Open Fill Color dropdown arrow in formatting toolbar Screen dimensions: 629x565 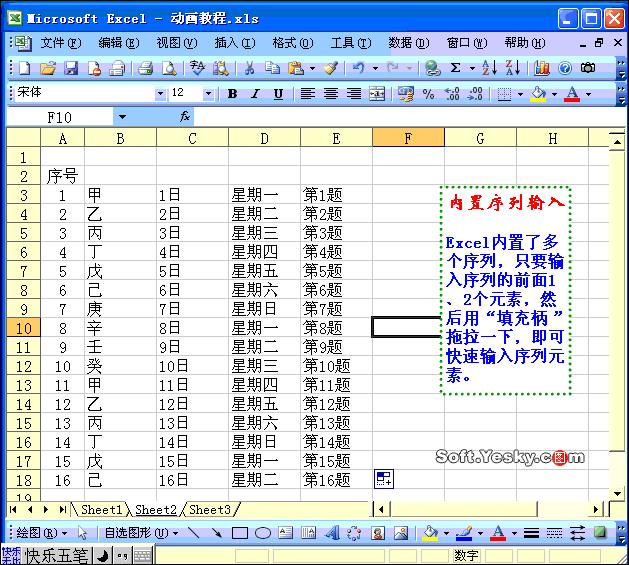[x=554, y=94]
